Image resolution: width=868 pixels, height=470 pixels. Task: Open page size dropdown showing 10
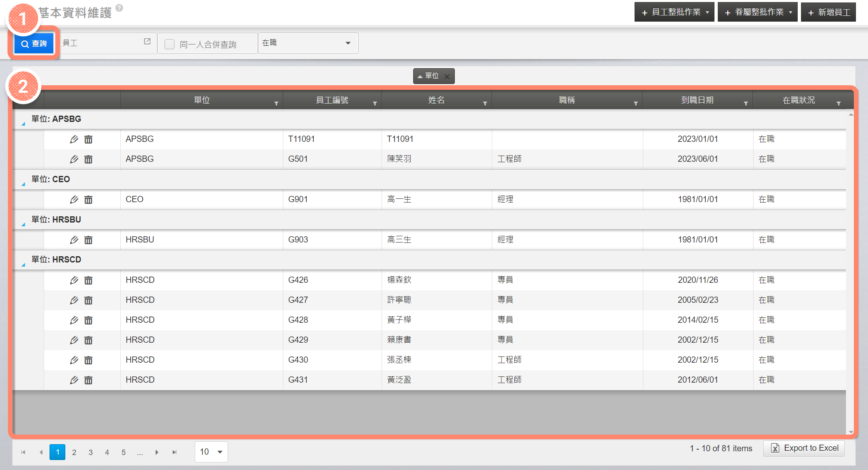tap(211, 452)
